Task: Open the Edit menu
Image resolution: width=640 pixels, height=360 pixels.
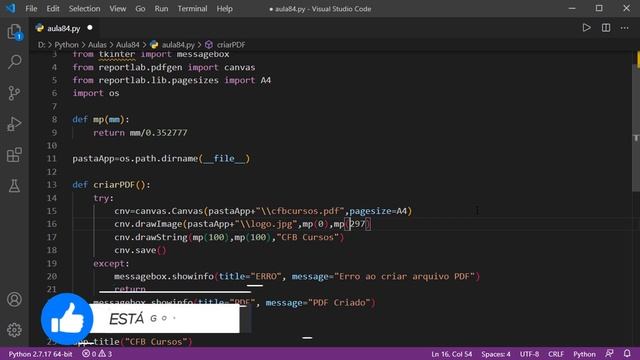Action: tap(53, 9)
